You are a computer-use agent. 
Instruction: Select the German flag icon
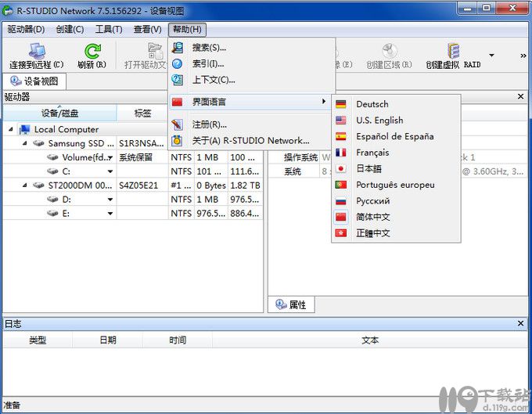[341, 104]
